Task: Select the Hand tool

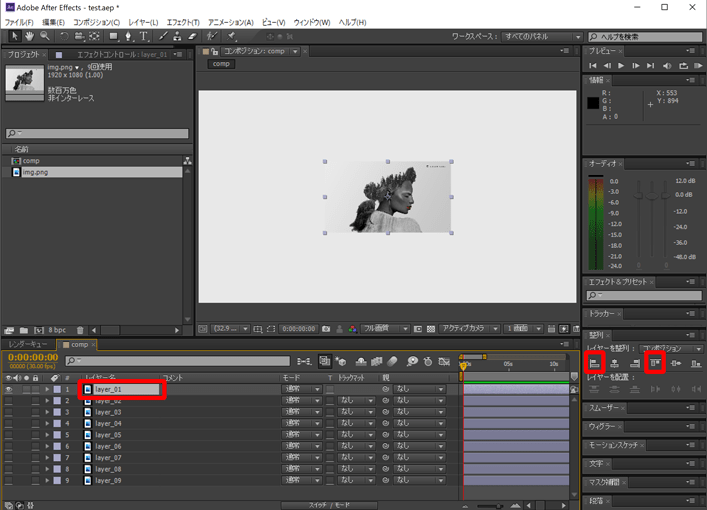Action: pos(29,36)
